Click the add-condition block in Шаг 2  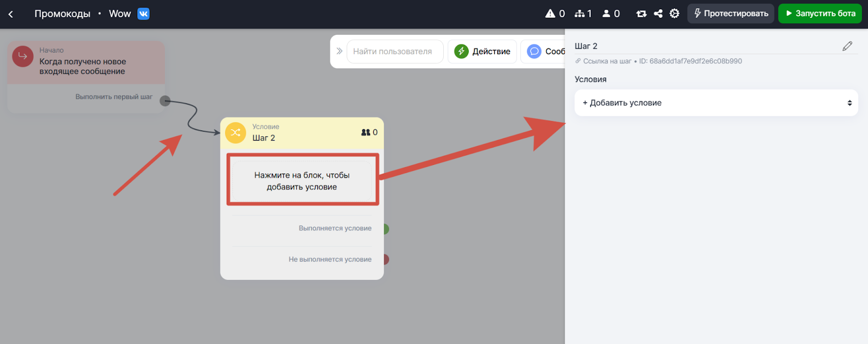click(302, 181)
